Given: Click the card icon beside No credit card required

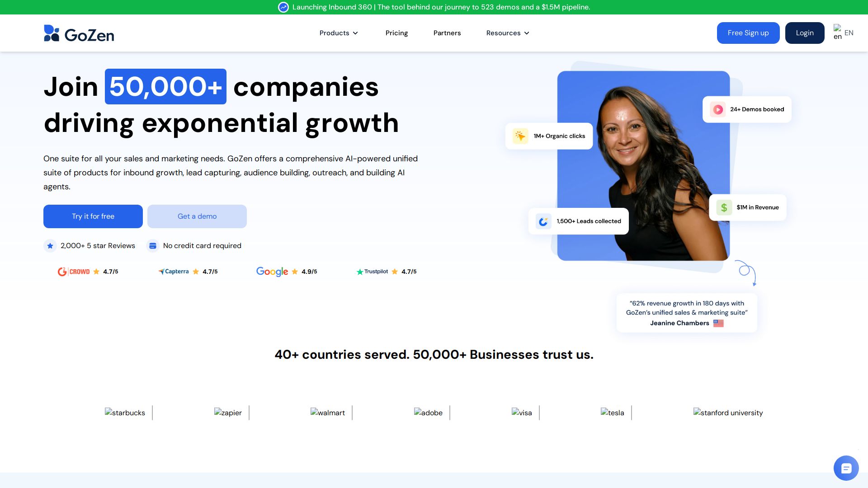Looking at the screenshot, I should coord(153,246).
